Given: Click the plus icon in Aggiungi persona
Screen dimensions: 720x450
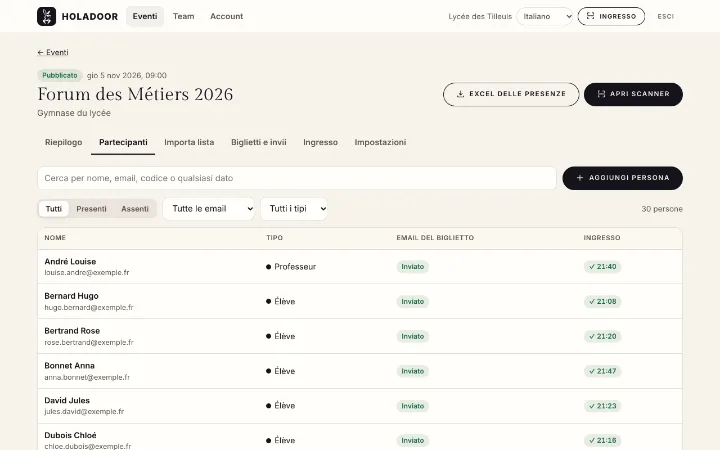Looking at the screenshot, I should pyautogui.click(x=579, y=178).
